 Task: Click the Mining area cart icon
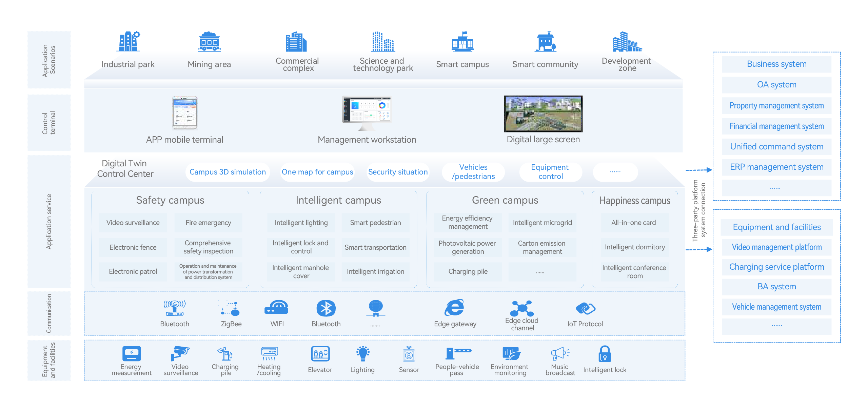coord(209,42)
